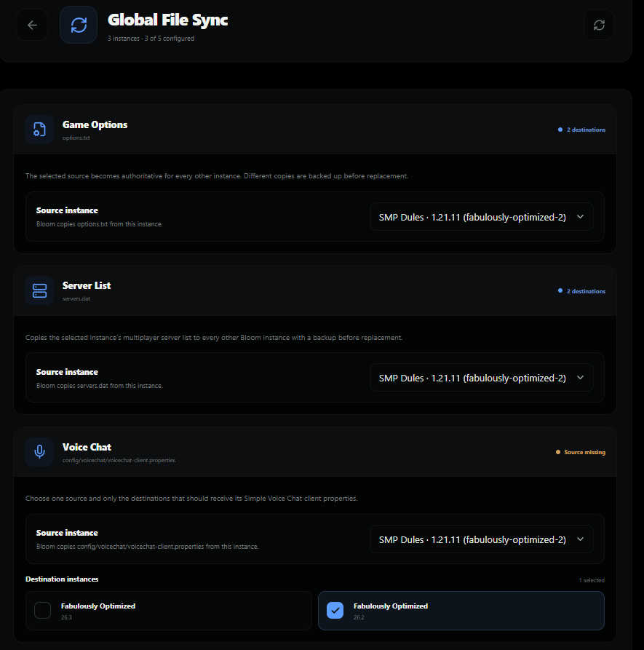Click Server List 2 destinations status
The width and height of the screenshot is (644, 650).
point(582,291)
